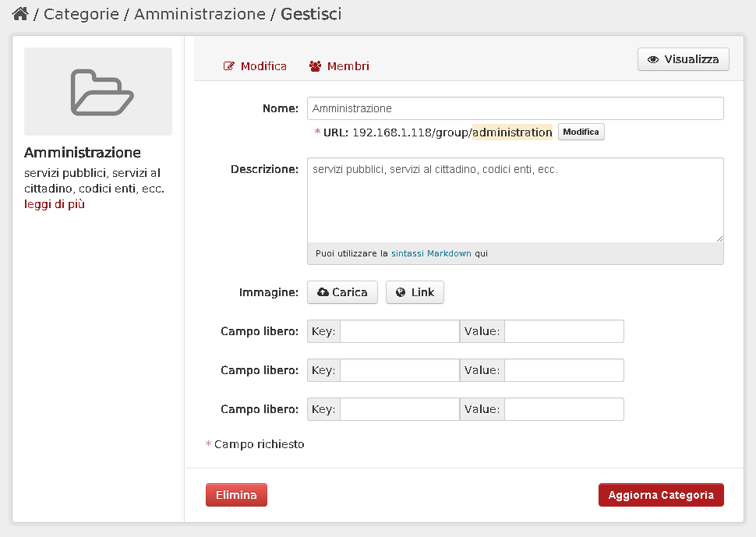Open the Amministrazione breadcrumb link
756x537 pixels.
click(x=200, y=14)
